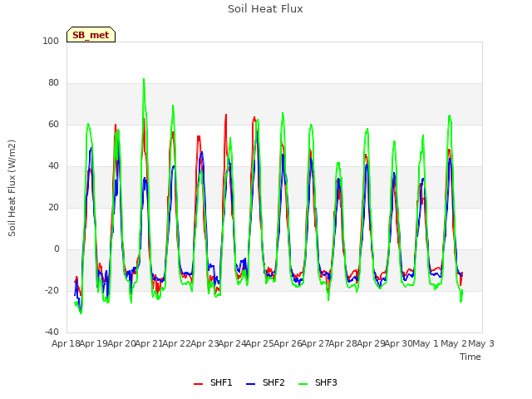Image resolution: width=532 pixels, height=399 pixels.
Task: Click the green SHF3 legend swatch
Action: point(303,384)
